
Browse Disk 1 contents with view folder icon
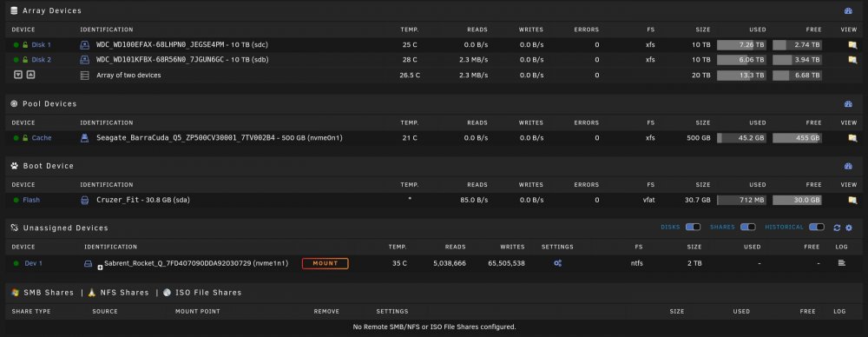pos(852,45)
